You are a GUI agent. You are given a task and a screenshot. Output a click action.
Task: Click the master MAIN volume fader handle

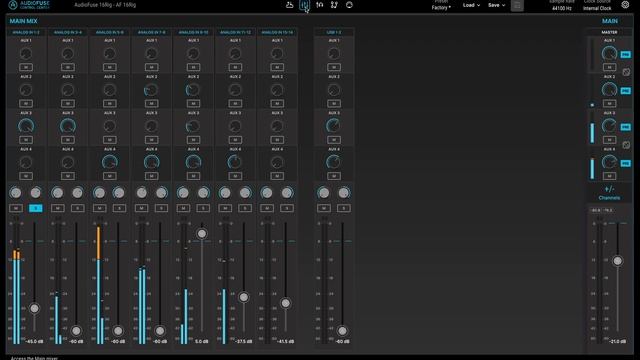pyautogui.click(x=618, y=261)
